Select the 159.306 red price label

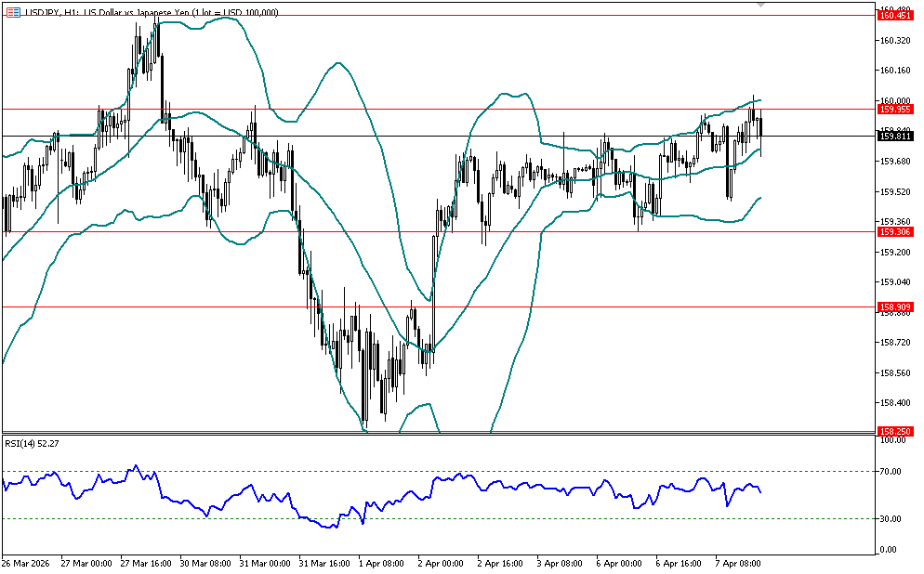coord(896,232)
